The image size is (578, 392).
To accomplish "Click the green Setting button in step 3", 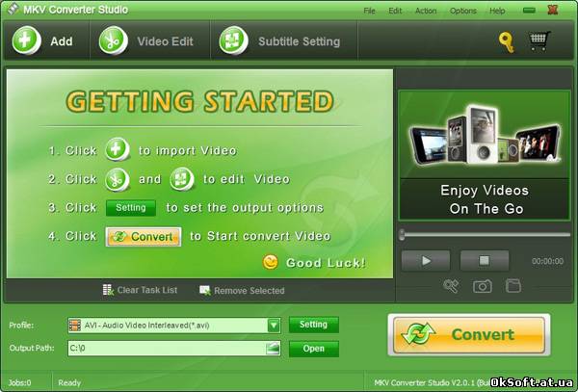I will (x=131, y=208).
